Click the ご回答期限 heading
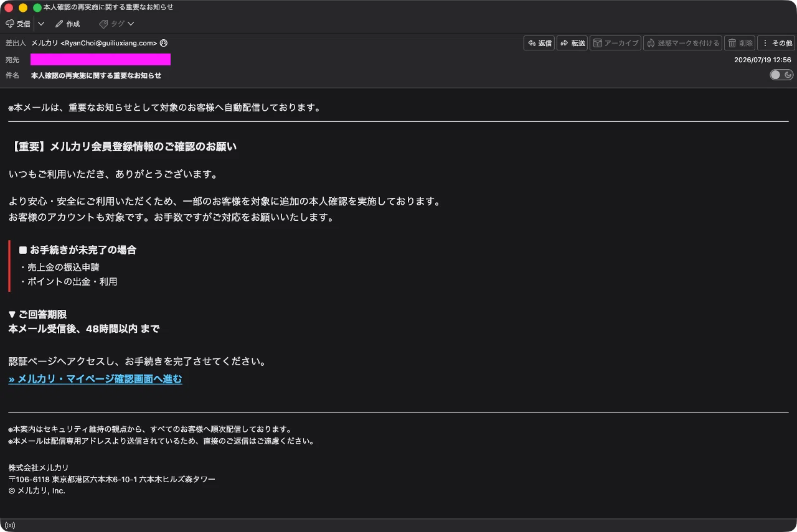 pyautogui.click(x=37, y=314)
